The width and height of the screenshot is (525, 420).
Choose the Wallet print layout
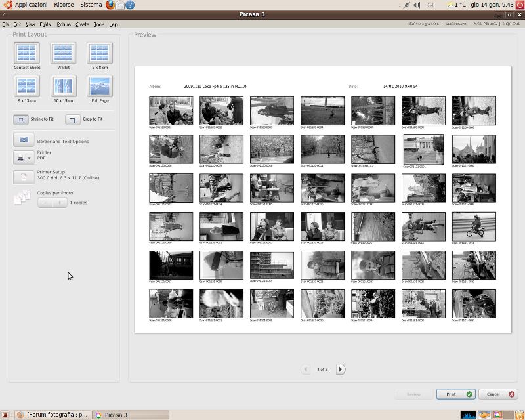coord(63,53)
